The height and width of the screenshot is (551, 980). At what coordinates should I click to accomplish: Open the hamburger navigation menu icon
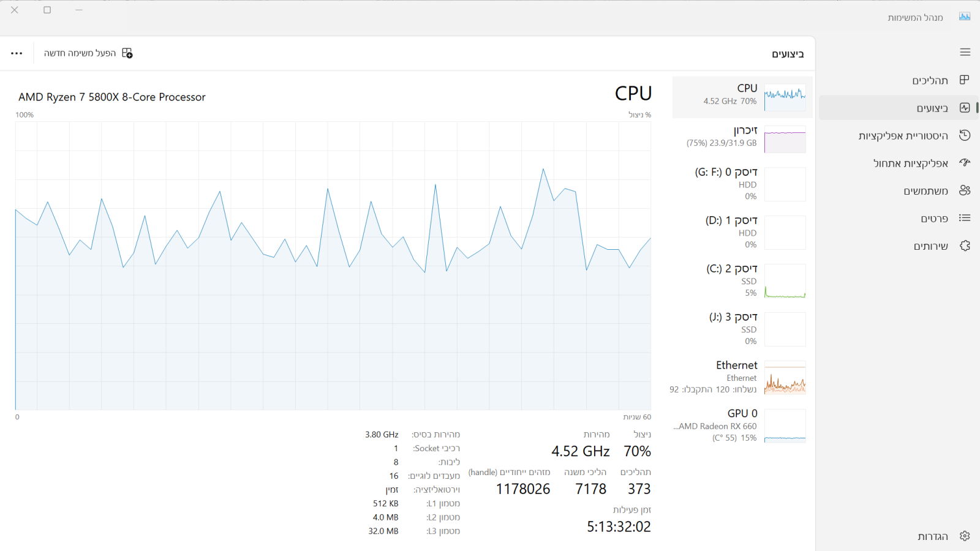pos(965,52)
